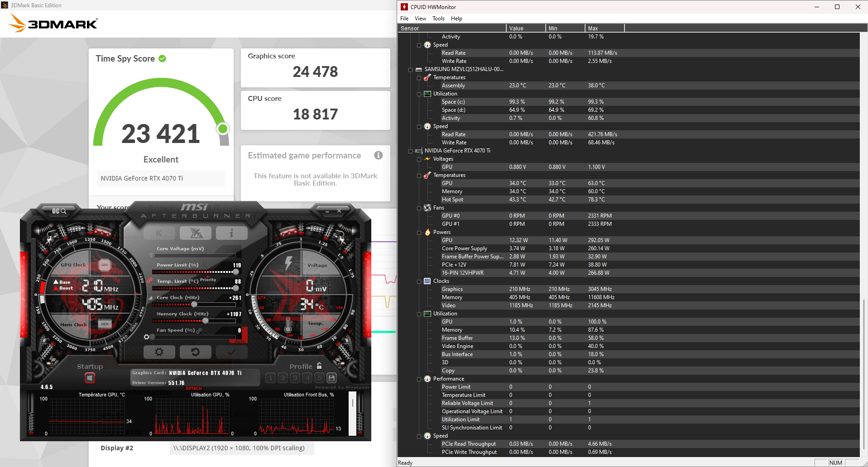Collapse the Powers group expander
868x467 pixels.
[x=419, y=233]
